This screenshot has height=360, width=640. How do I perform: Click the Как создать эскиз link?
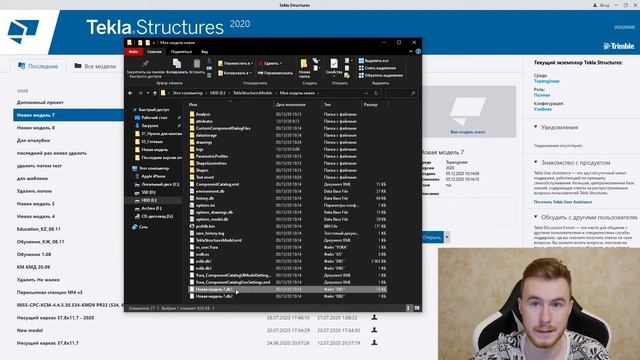point(468,132)
